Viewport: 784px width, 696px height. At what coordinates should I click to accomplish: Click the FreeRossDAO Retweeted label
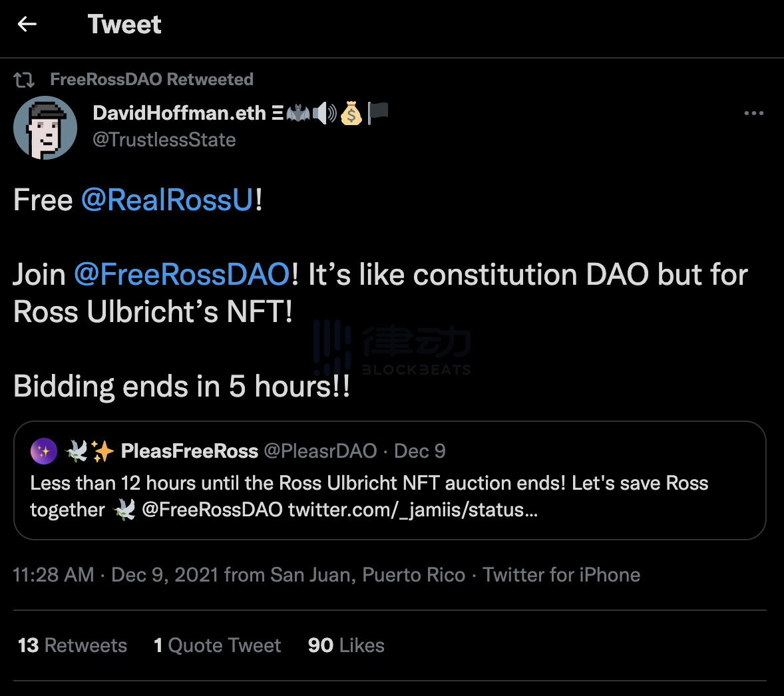click(152, 79)
